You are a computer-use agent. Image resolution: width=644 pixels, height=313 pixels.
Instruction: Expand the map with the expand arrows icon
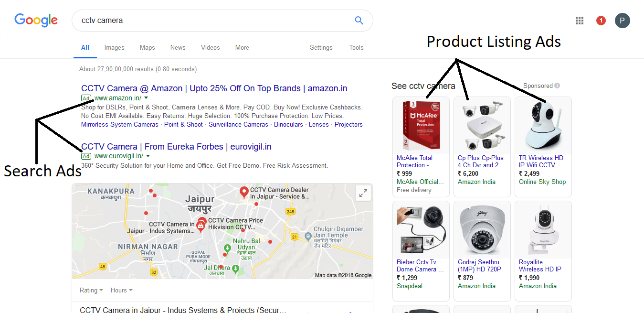pos(363,193)
